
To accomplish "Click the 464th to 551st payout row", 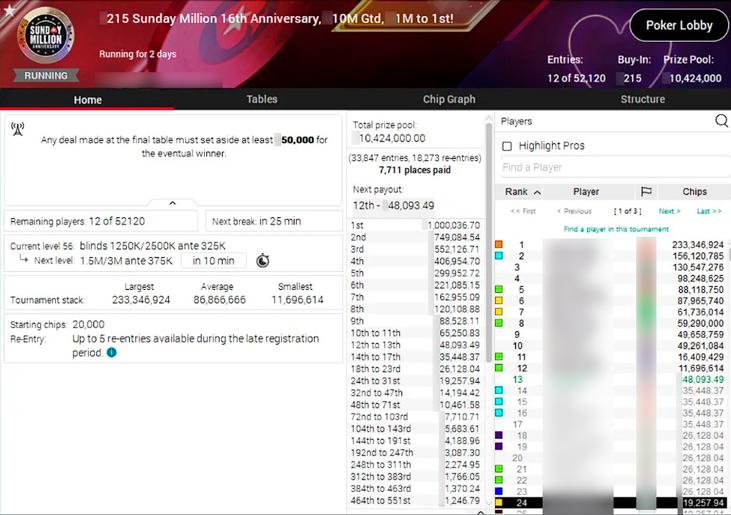I will click(x=415, y=501).
